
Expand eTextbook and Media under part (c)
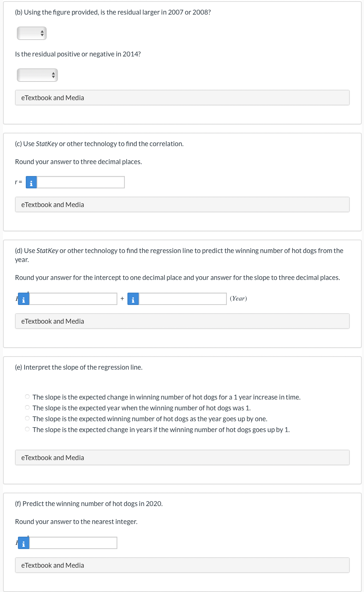(182, 205)
